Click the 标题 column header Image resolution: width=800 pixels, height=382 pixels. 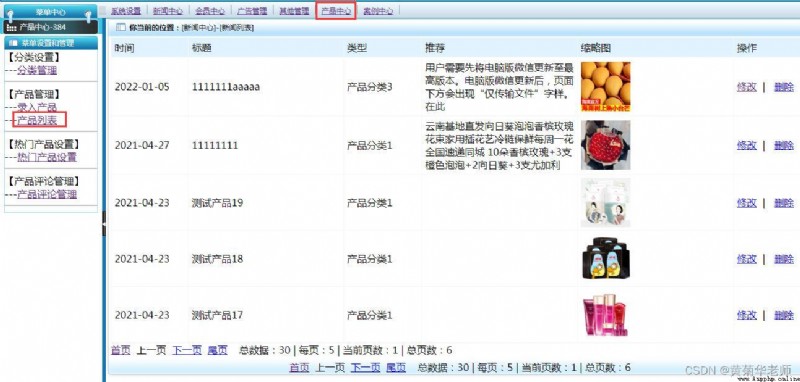(202, 48)
